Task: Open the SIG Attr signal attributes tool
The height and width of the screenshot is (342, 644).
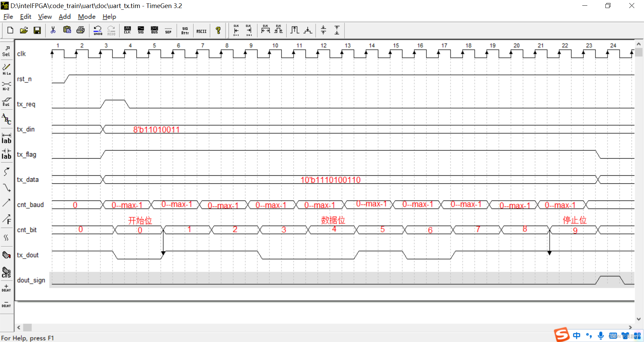Action: pos(185,31)
